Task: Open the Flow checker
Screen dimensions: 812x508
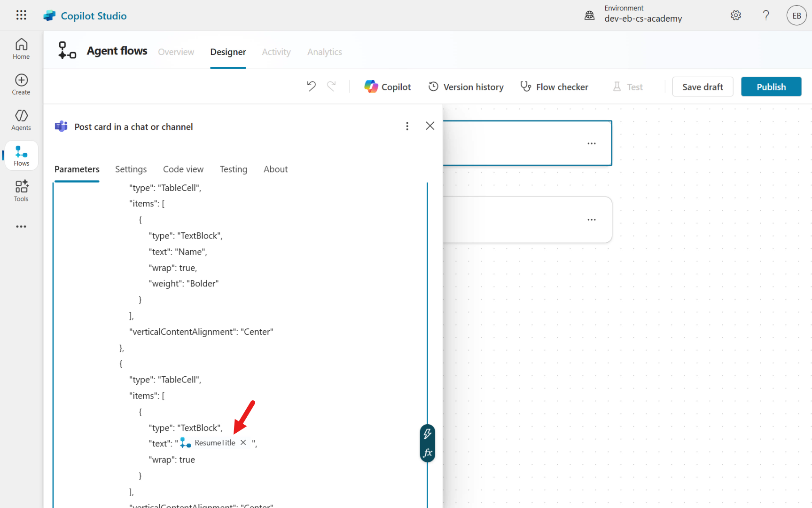Action: click(554, 87)
